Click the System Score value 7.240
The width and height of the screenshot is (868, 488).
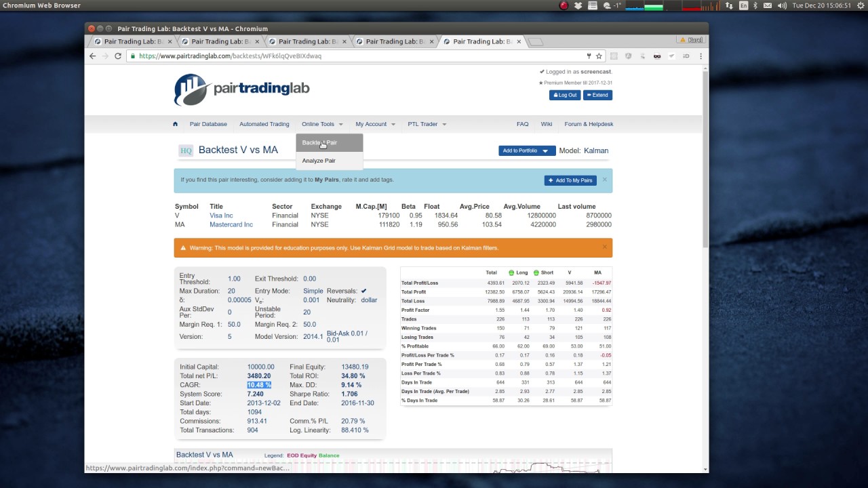coord(256,394)
